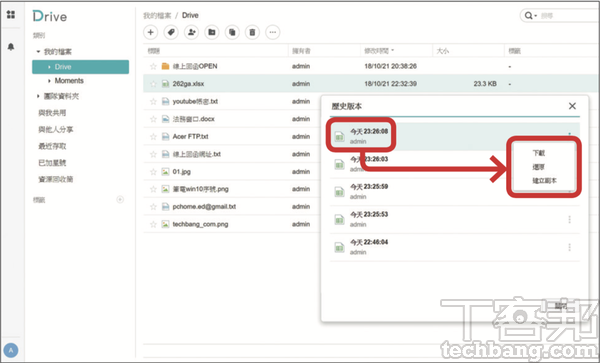Star the techbang_com.png file
600x363 pixels.
click(153, 224)
